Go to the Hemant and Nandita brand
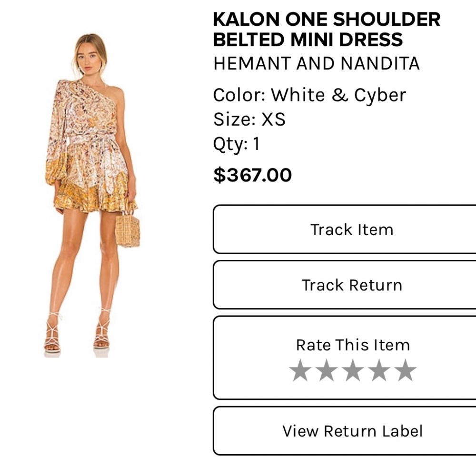This screenshot has height=476, width=476. (316, 63)
